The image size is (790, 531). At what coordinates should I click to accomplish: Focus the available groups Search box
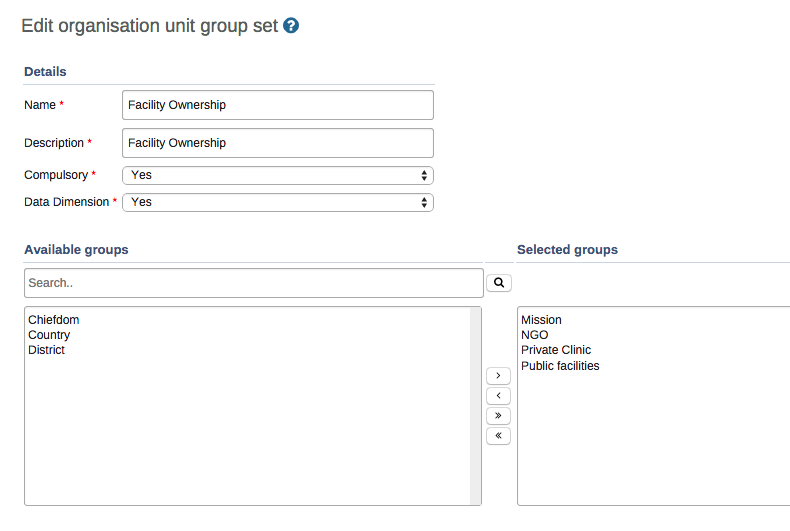coord(254,283)
